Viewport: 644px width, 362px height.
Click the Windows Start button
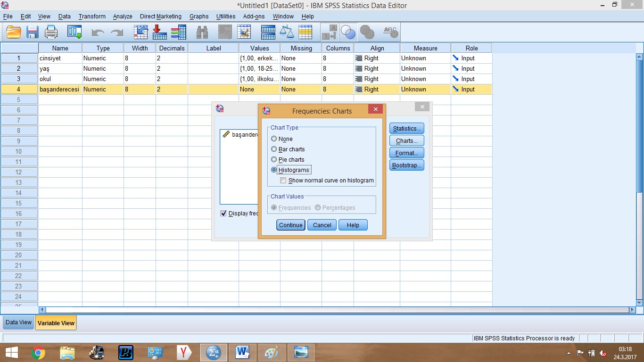[x=11, y=353]
